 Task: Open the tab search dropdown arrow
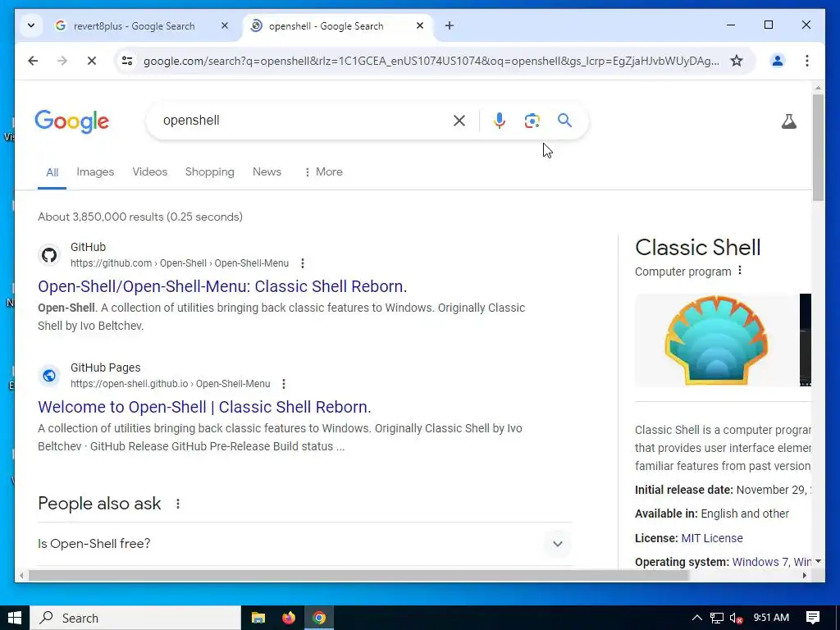click(x=31, y=25)
